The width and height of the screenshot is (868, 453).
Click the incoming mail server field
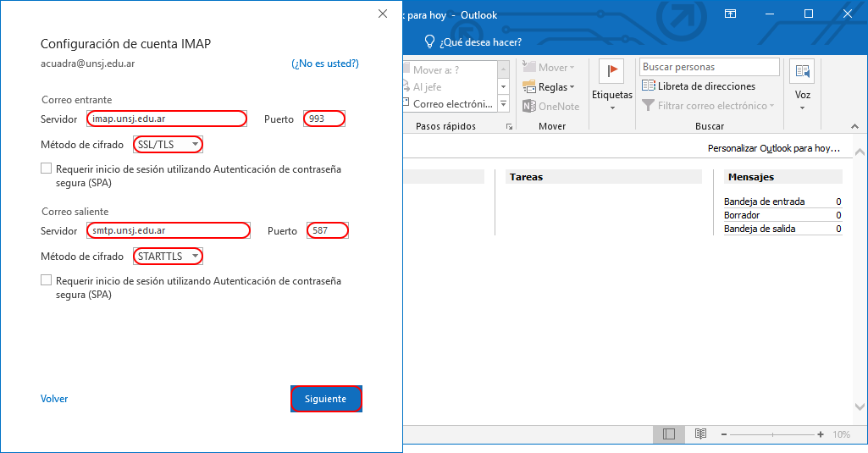coord(167,119)
